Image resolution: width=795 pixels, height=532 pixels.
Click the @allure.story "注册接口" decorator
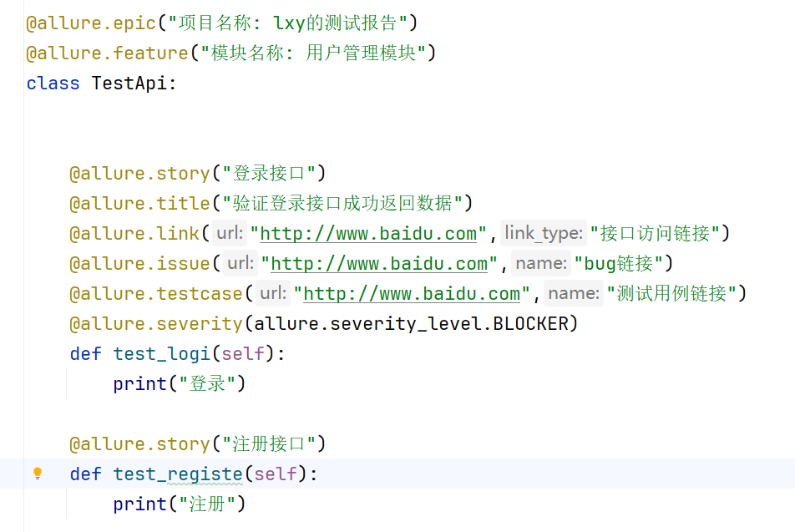pyautogui.click(x=198, y=443)
